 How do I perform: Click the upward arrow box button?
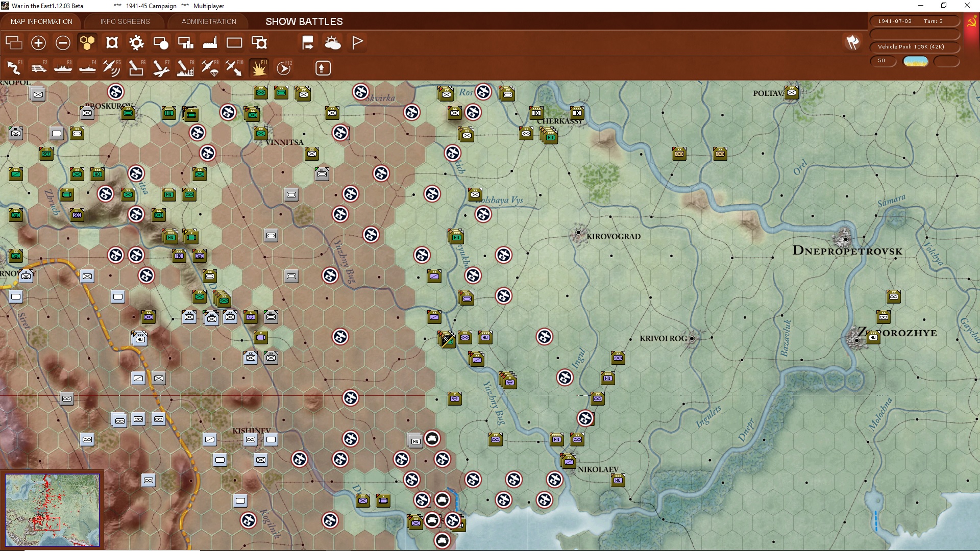(323, 68)
